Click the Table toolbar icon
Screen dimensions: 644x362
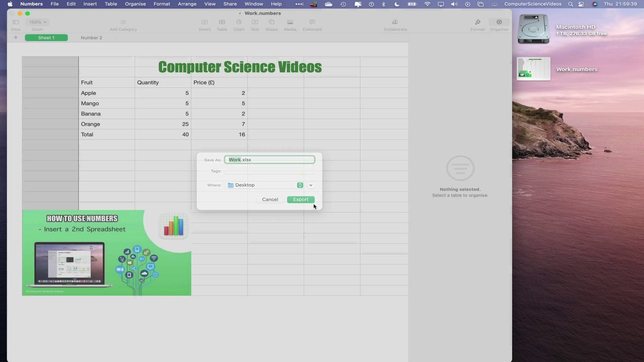222,22
